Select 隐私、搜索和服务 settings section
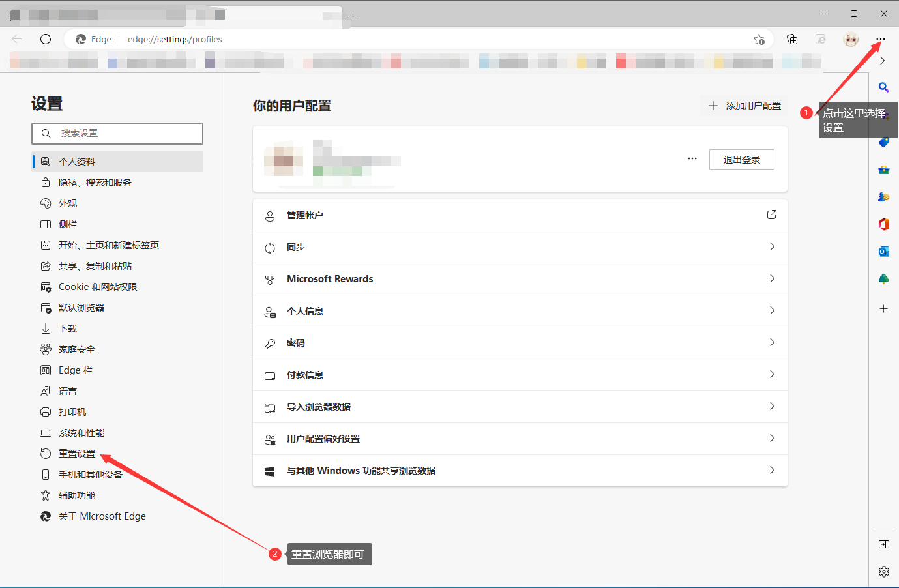 tap(95, 183)
